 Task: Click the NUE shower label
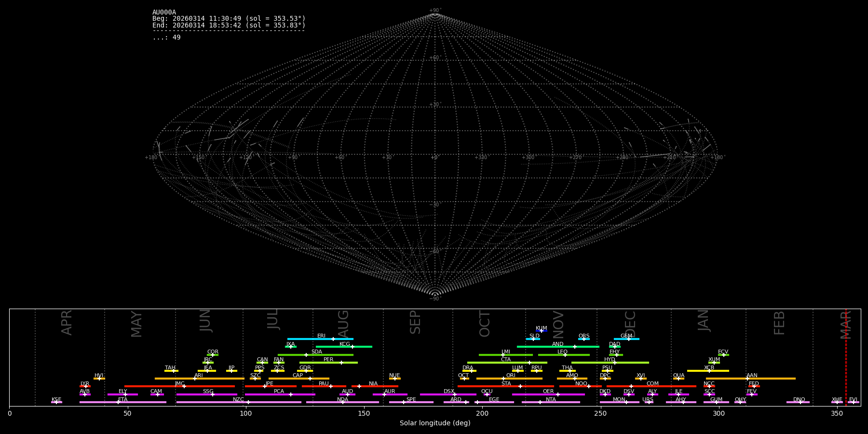pos(394,376)
